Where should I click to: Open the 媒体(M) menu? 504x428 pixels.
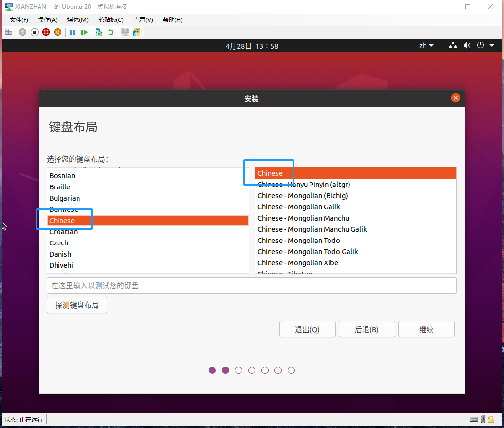77,20
